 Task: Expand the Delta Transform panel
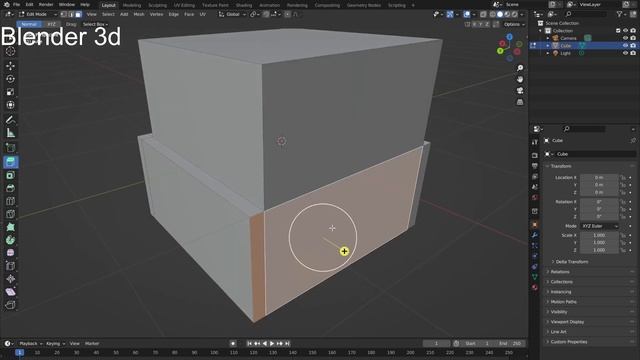(571, 262)
